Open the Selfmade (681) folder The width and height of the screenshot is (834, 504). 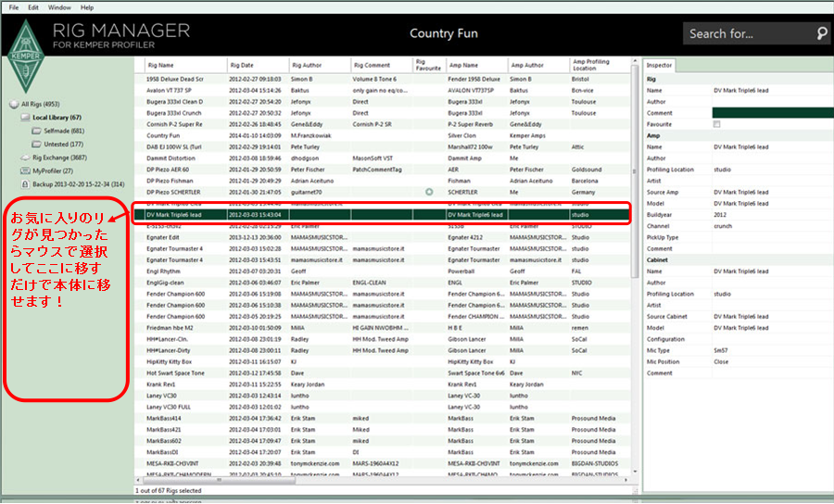tap(64, 131)
